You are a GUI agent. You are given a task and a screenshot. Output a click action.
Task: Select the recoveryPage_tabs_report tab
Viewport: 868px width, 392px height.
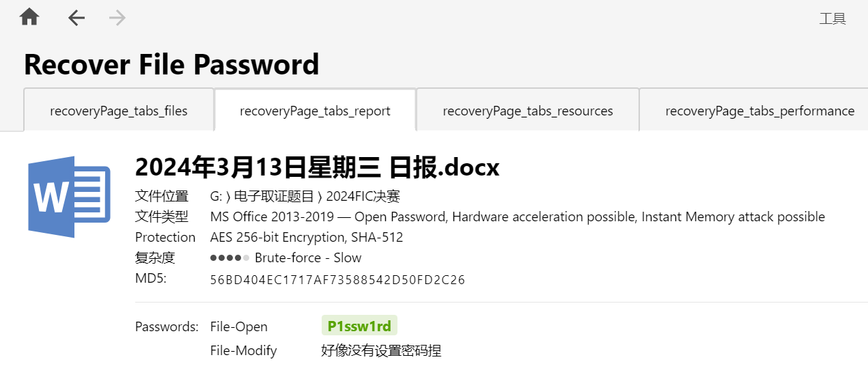pos(315,111)
